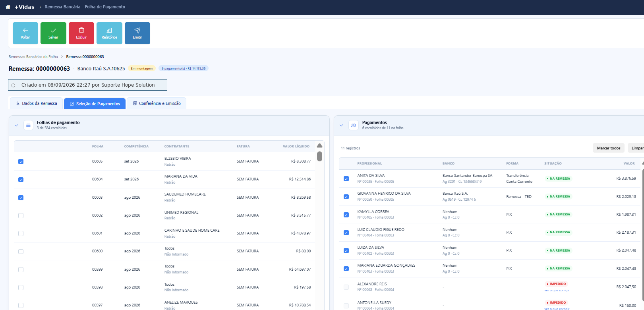Check payment for ALEXANDRE REIS
The image size is (644, 310).
[x=346, y=287]
